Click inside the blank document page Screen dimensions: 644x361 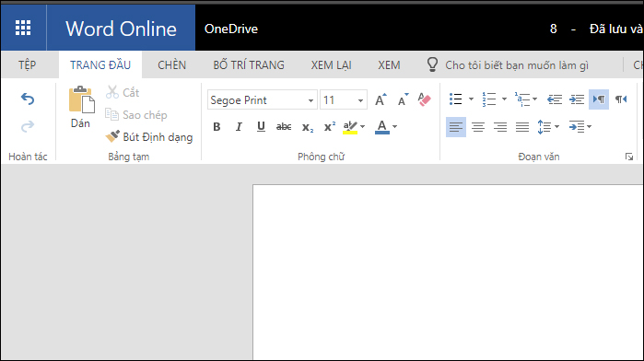pos(448,273)
